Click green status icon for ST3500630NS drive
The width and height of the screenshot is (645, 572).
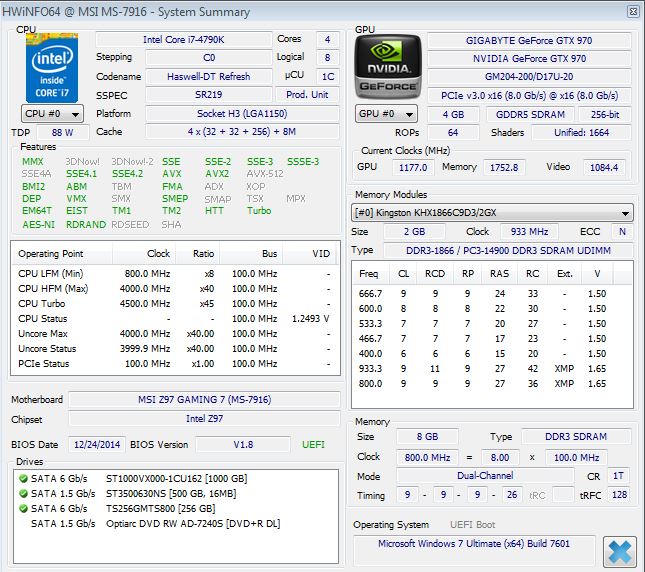coord(23,493)
